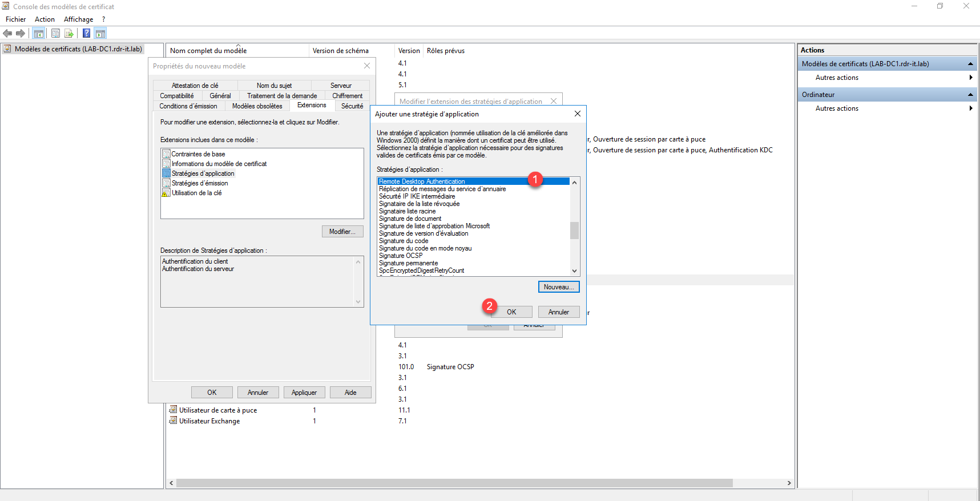Click the Properties toolbar icon
This screenshot has height=501, width=980.
click(55, 33)
